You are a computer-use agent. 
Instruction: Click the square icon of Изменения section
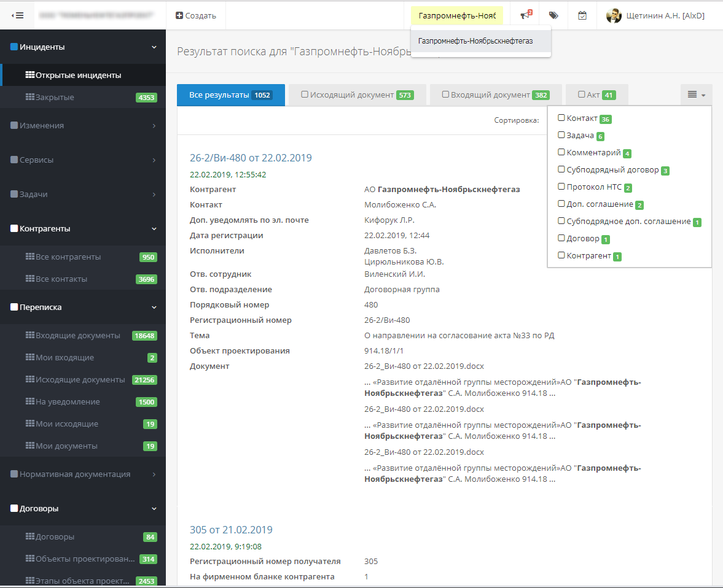(x=14, y=125)
